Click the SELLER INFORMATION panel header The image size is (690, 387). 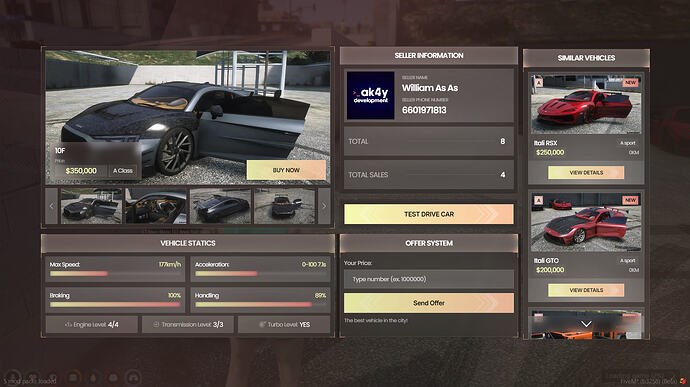pyautogui.click(x=429, y=55)
